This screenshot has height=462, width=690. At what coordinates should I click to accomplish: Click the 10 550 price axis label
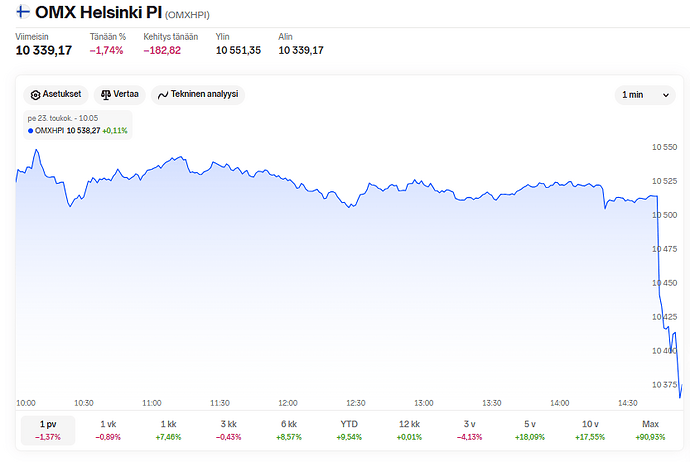coord(664,147)
